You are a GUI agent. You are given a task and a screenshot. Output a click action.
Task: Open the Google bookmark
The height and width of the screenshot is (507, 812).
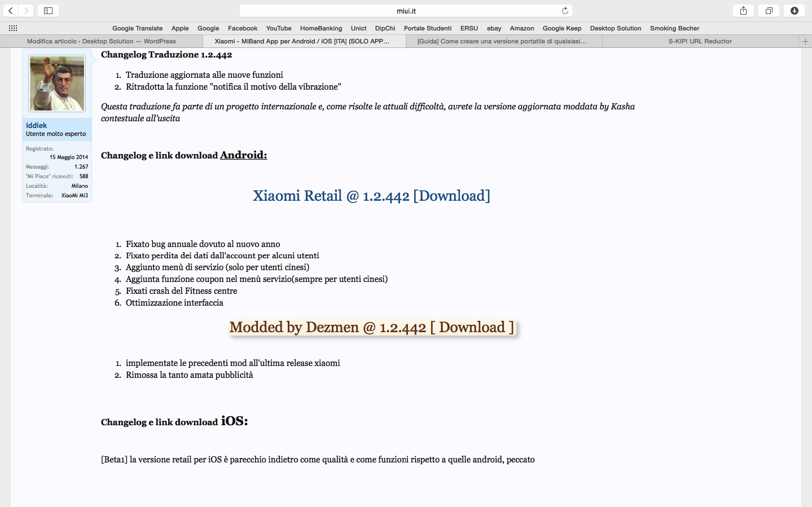pos(208,28)
